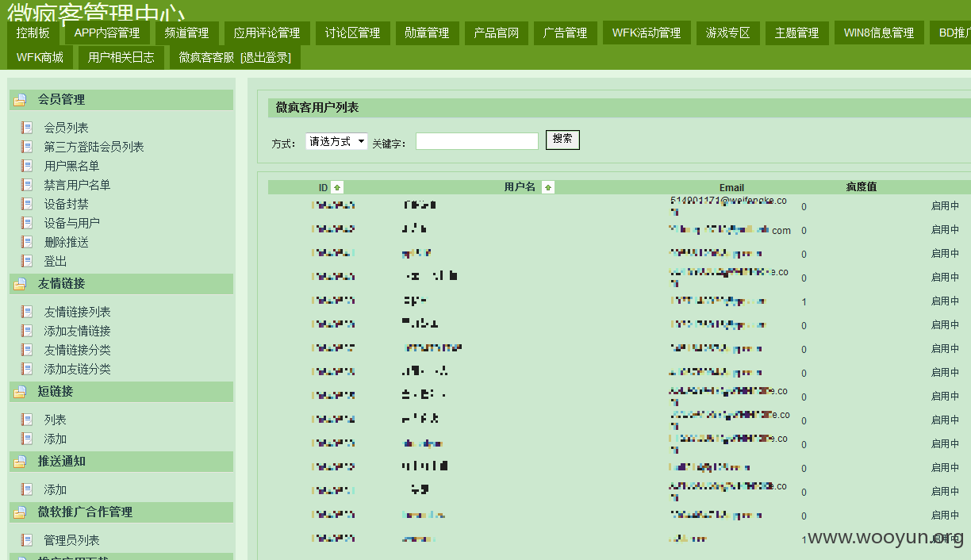Click the Email column header
971x560 pixels.
tap(731, 188)
